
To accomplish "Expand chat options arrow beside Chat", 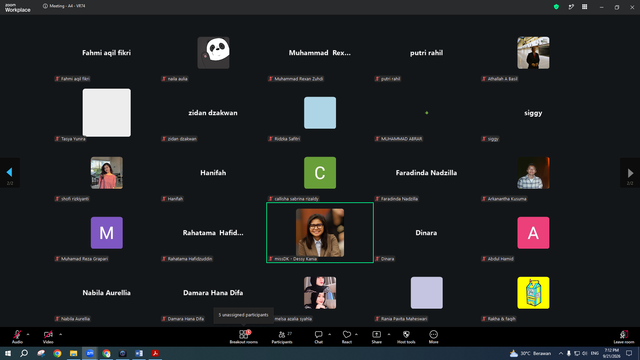I will pos(329,334).
